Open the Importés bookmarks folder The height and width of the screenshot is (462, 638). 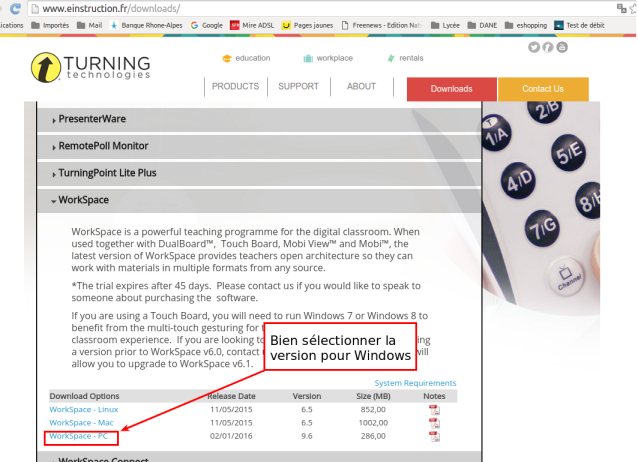pos(50,25)
